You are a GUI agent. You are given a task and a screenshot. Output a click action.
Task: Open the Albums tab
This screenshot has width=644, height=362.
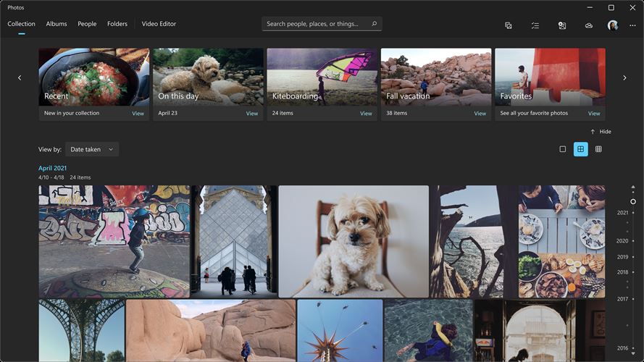point(57,24)
